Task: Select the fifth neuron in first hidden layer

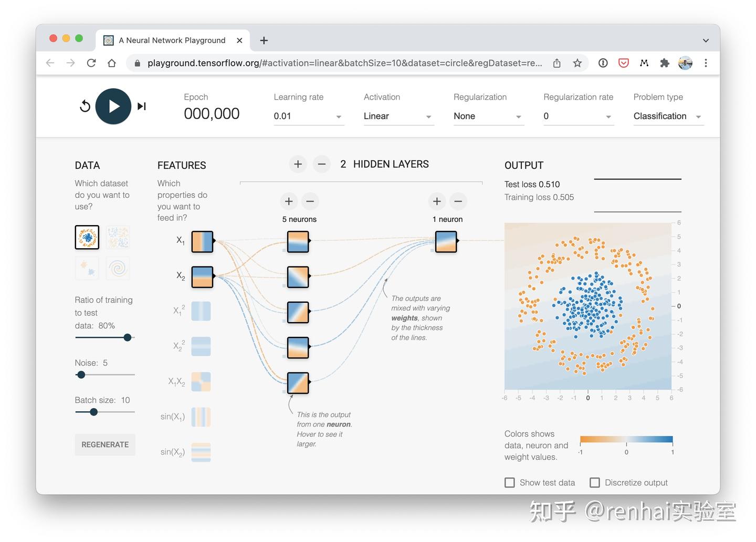Action: [298, 382]
